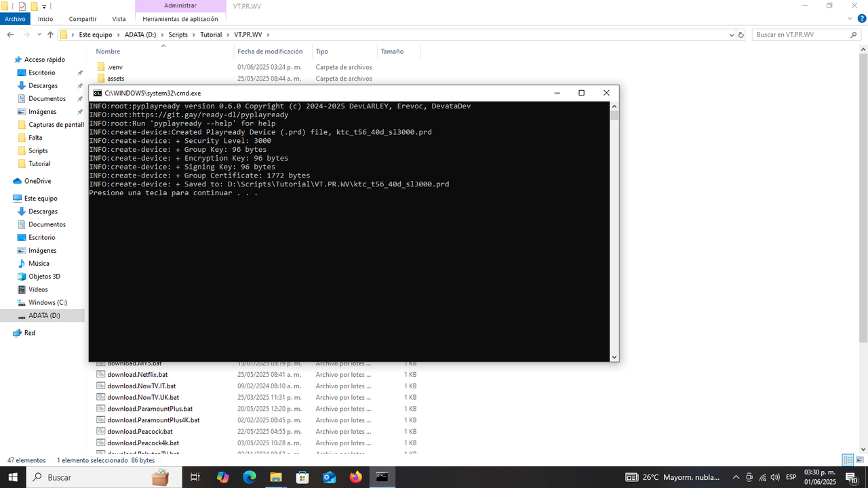Click the cmd window scrollbar down arrow
This screenshot has width=868, height=488.
click(614, 357)
